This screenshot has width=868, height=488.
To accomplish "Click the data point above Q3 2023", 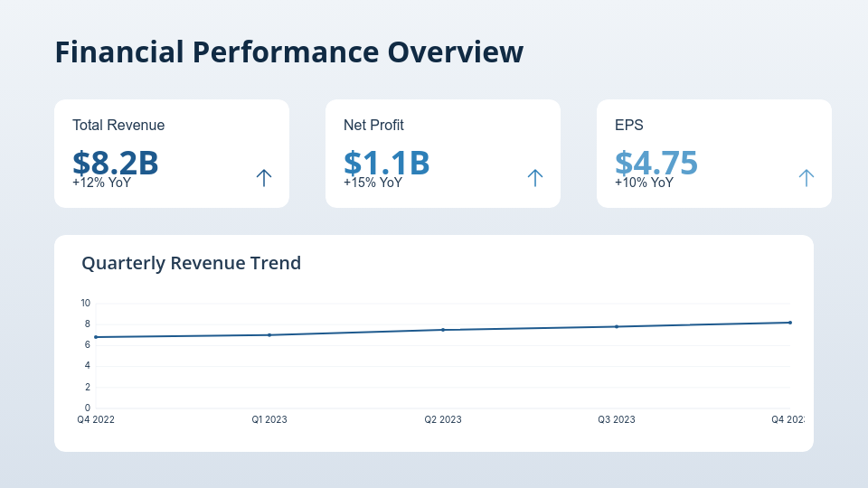I will (617, 326).
